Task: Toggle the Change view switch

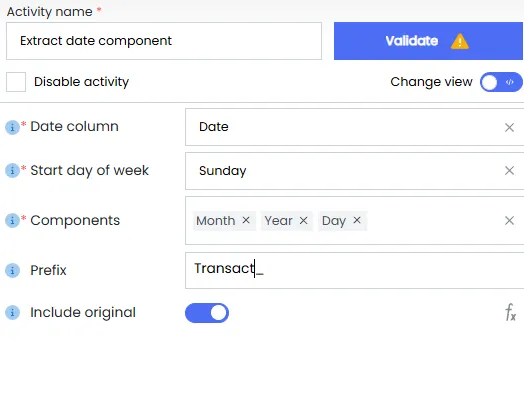Action: (501, 82)
